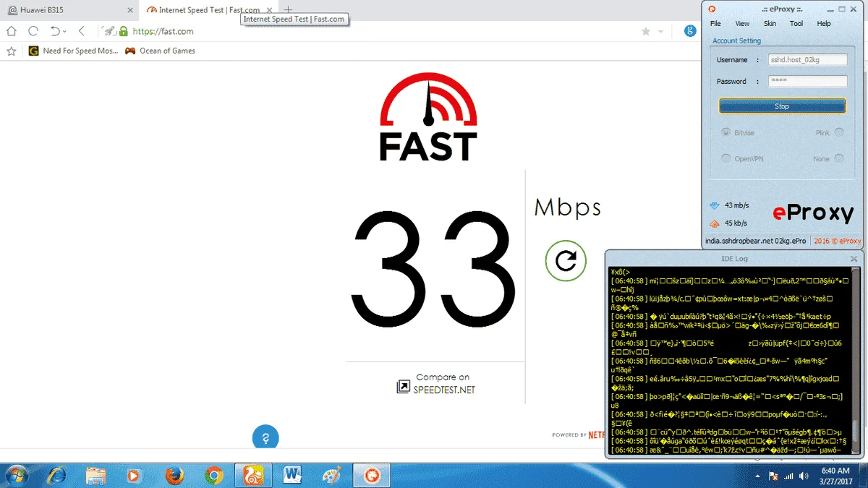Screen dimensions: 868x488
Task: Restart speed test with refresh circle
Action: [x=566, y=260]
